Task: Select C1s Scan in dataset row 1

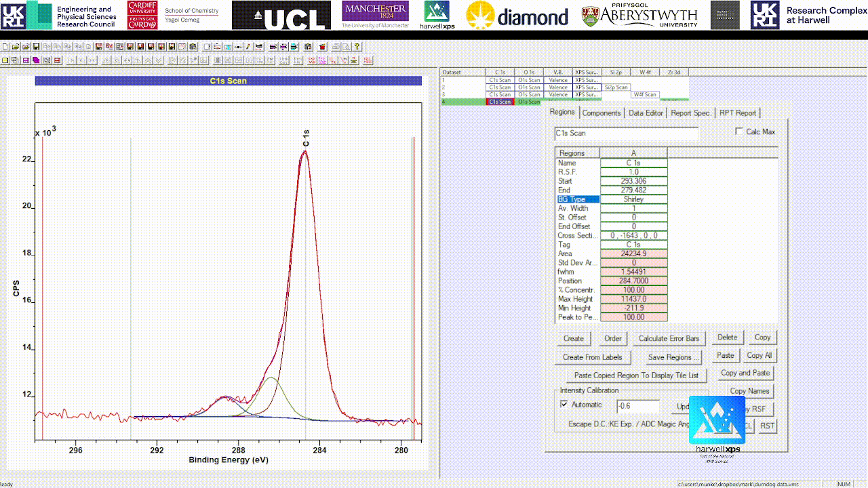Action: pos(500,80)
